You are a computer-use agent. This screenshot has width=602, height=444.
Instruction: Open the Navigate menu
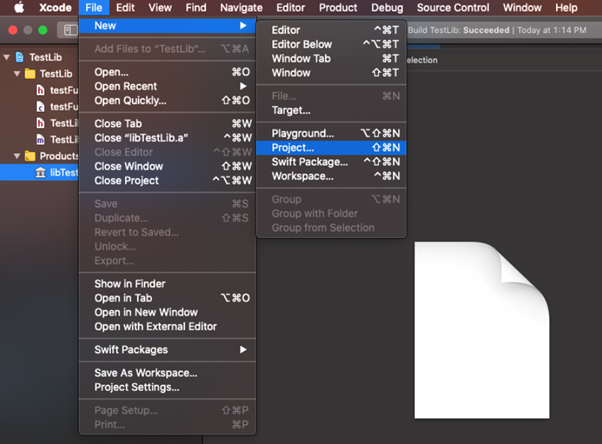(x=241, y=8)
